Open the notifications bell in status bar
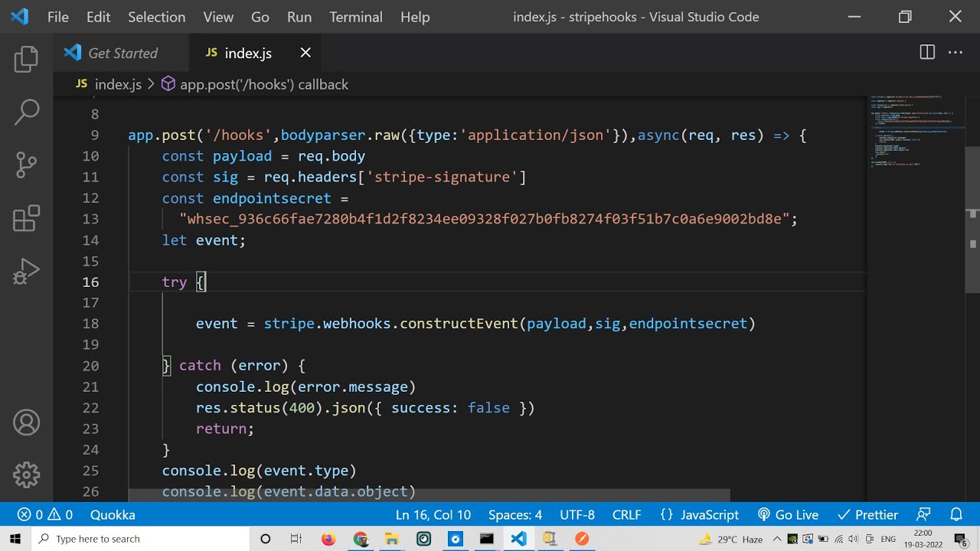 point(956,515)
